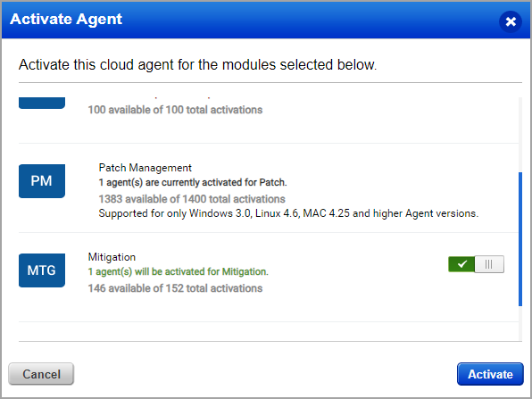Image resolution: width=532 pixels, height=399 pixels.
Task: Click the Mitigation module title text
Action: [112, 257]
